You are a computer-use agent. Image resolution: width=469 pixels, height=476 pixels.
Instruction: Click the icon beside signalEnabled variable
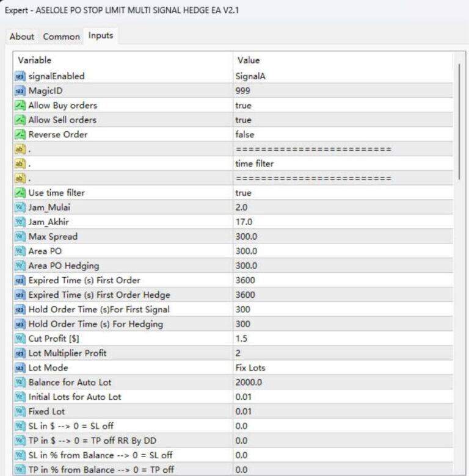20,76
